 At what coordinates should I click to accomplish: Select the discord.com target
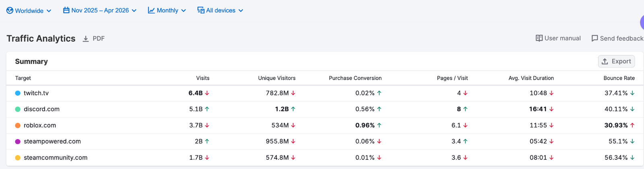coord(41,109)
